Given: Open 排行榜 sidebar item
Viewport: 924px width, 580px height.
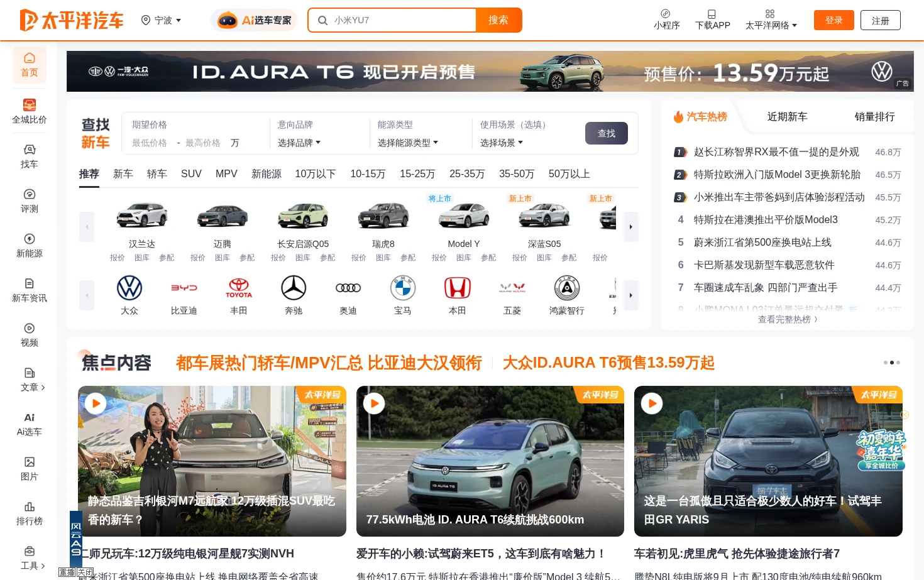Looking at the screenshot, I should [30, 513].
